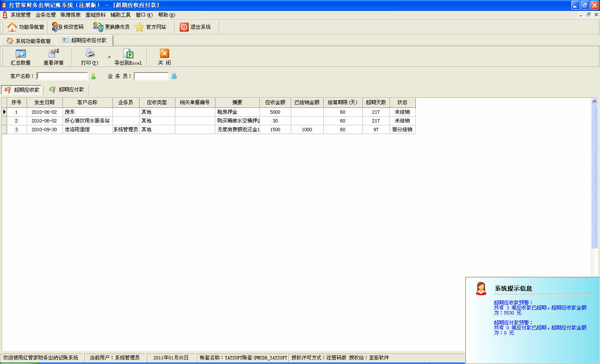600x364 pixels.
Task: Expand the print options dropdown arrow
Action: pyautogui.click(x=109, y=57)
